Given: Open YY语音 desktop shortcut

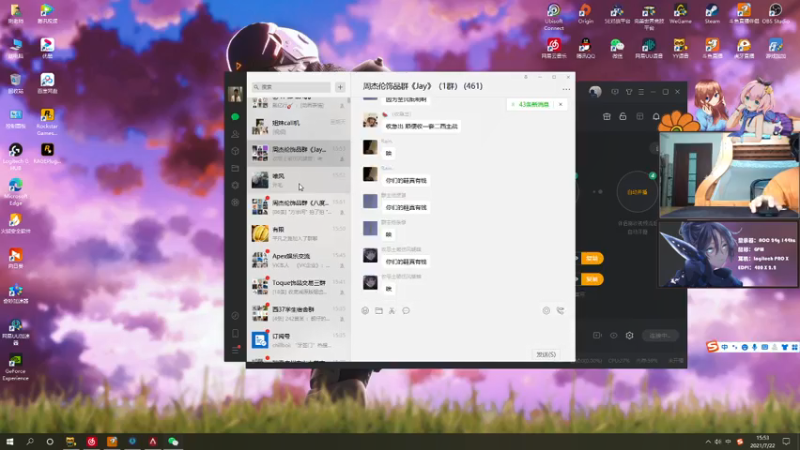Looking at the screenshot, I should [x=680, y=48].
